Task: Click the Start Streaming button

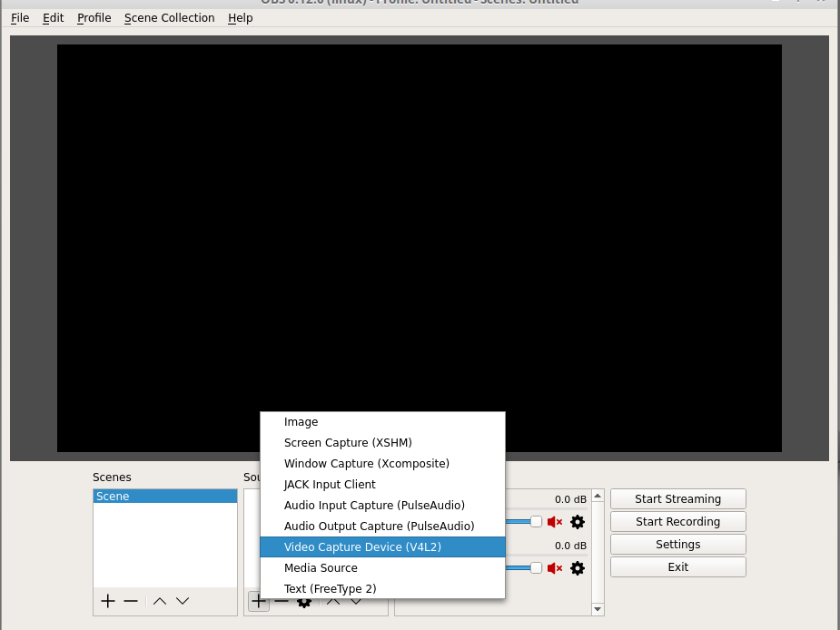Action: pos(677,498)
